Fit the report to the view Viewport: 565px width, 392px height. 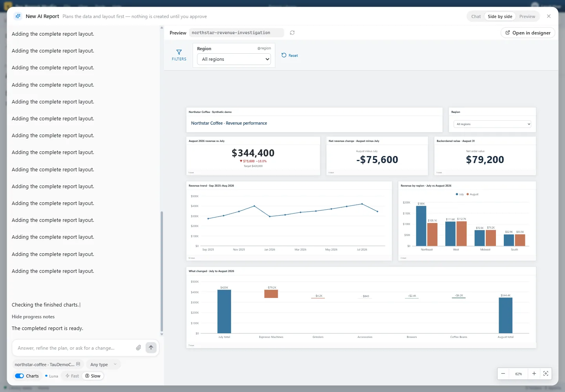tap(546, 374)
